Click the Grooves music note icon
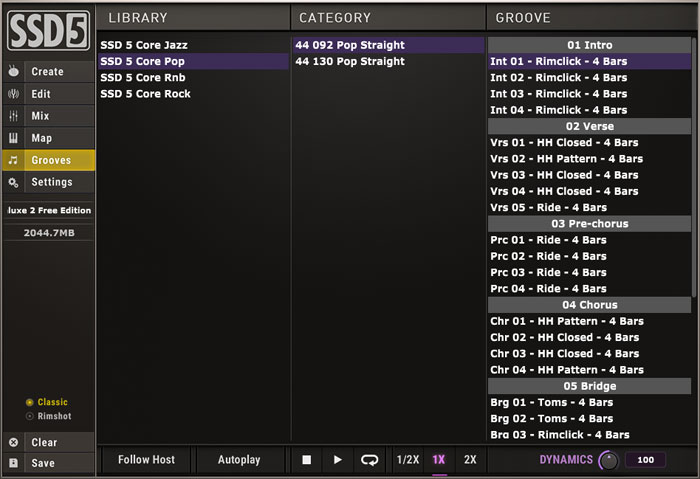The height and width of the screenshot is (479, 700). (14, 160)
